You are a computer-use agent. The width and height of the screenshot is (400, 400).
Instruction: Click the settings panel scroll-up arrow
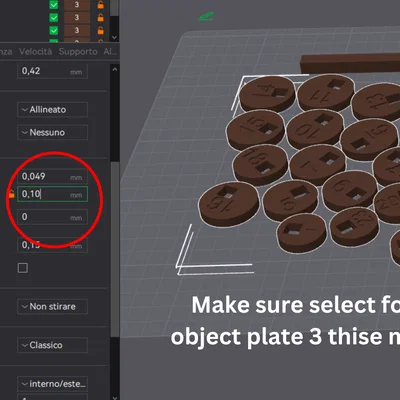tap(115, 69)
